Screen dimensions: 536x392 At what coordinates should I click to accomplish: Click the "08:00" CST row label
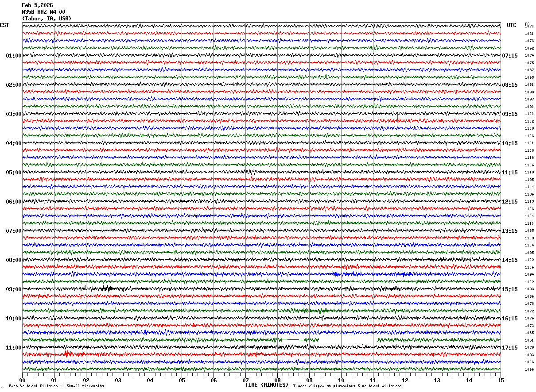(x=14, y=260)
